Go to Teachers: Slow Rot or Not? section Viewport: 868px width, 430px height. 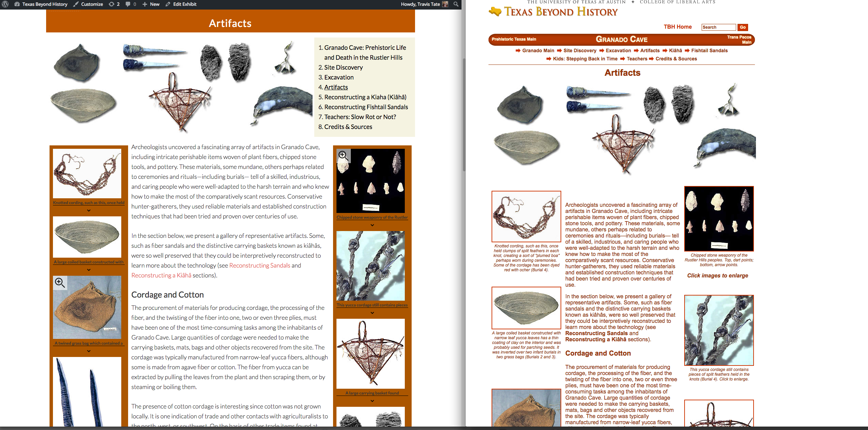[x=360, y=117]
